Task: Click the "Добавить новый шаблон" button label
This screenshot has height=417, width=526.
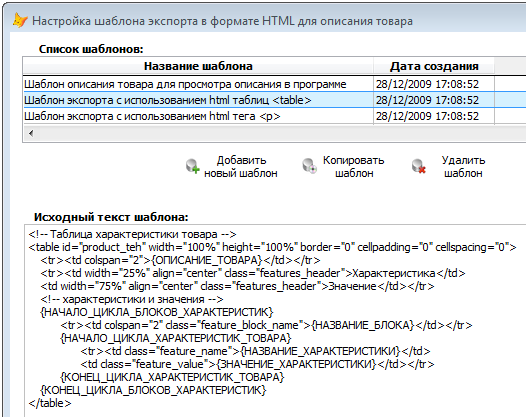Action: pos(241,167)
